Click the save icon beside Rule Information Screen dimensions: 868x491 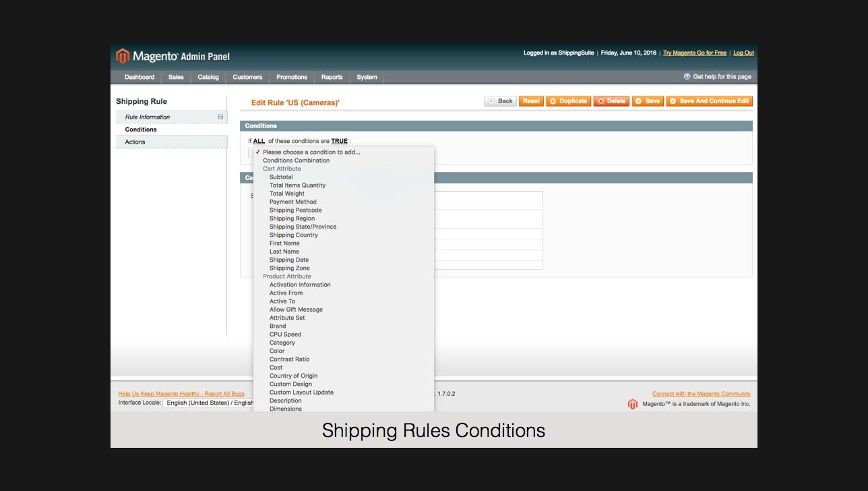(220, 117)
